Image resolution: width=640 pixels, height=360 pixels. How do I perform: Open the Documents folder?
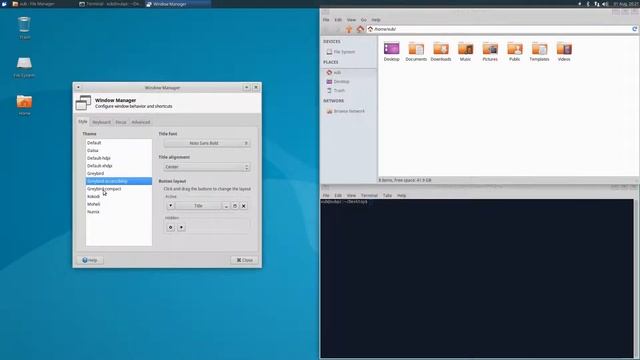[x=416, y=51]
